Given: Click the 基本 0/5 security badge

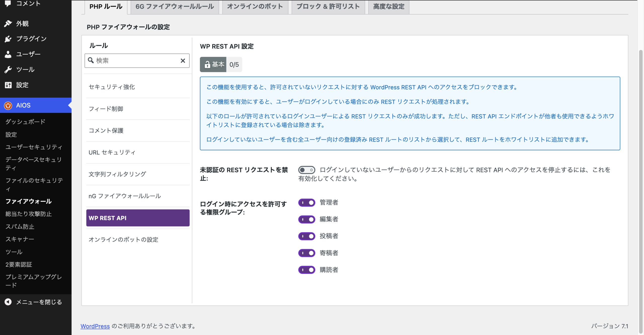Looking at the screenshot, I should coord(221,65).
